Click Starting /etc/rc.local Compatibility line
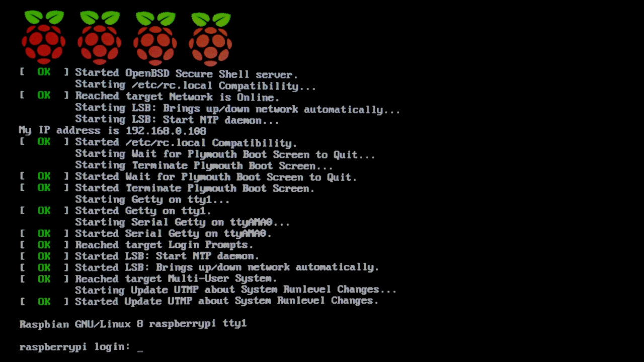 pos(195,85)
